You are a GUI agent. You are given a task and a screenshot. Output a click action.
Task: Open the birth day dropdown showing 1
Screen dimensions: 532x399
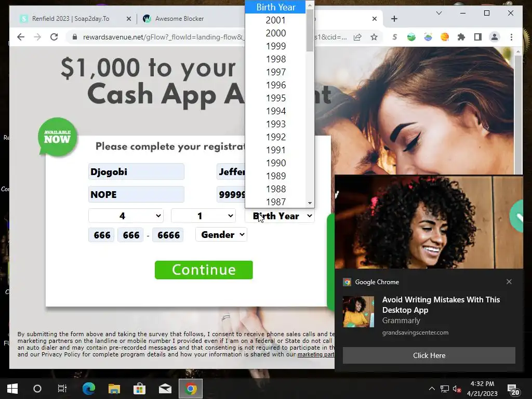pyautogui.click(x=203, y=216)
